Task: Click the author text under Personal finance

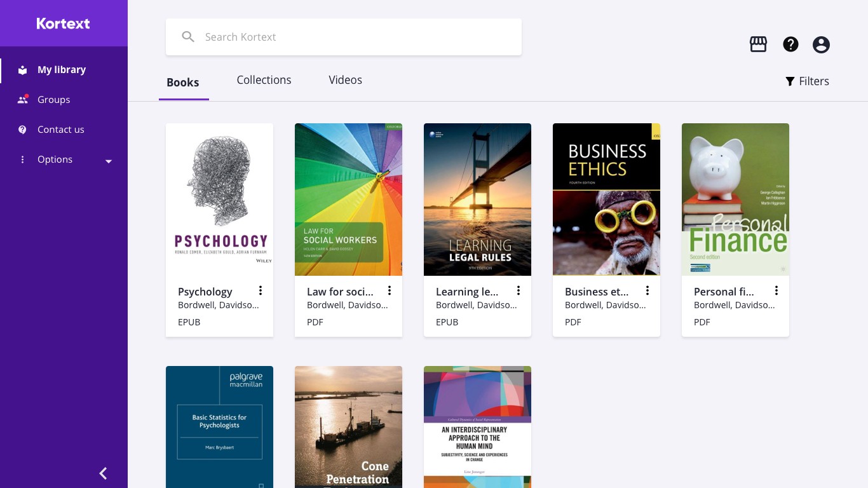Action: [x=734, y=305]
